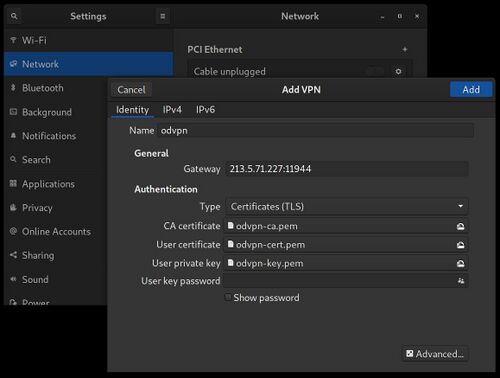500x378 pixels.
Task: Click the Privacy hand icon
Action: (13, 207)
